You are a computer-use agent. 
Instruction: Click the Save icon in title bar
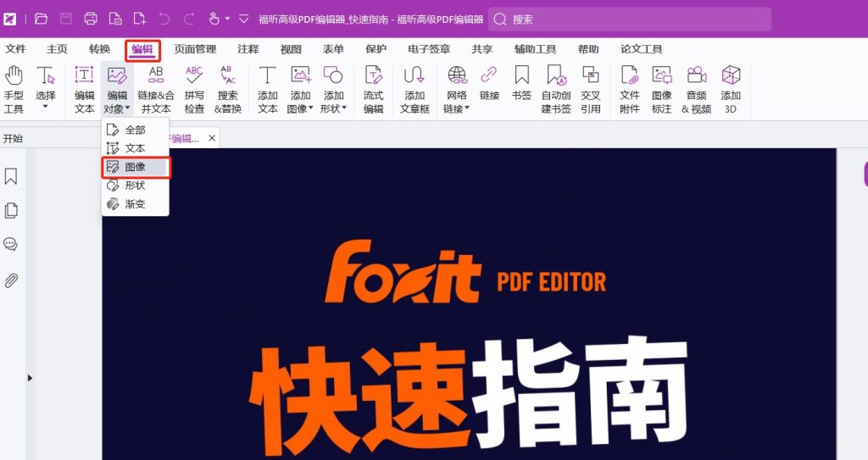66,19
